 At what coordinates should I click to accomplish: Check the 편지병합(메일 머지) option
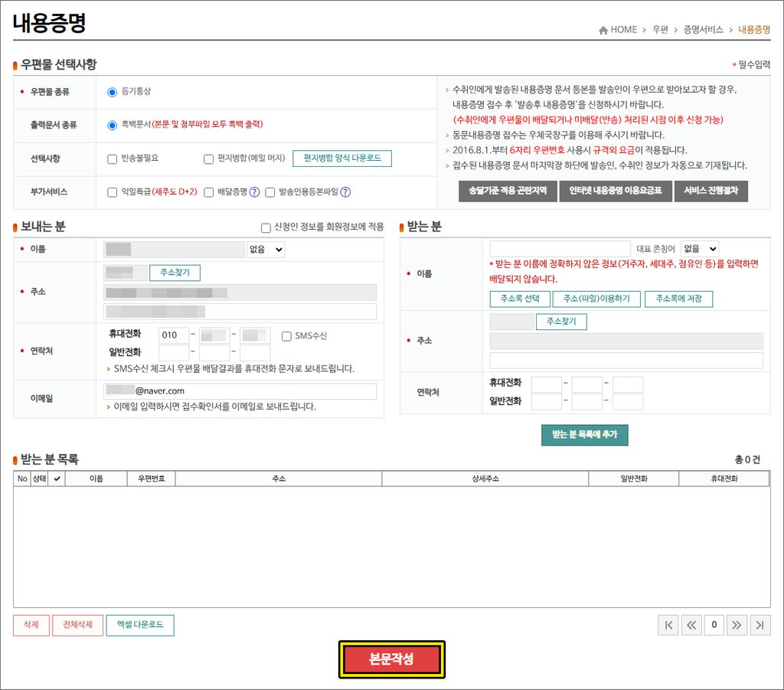point(208,159)
